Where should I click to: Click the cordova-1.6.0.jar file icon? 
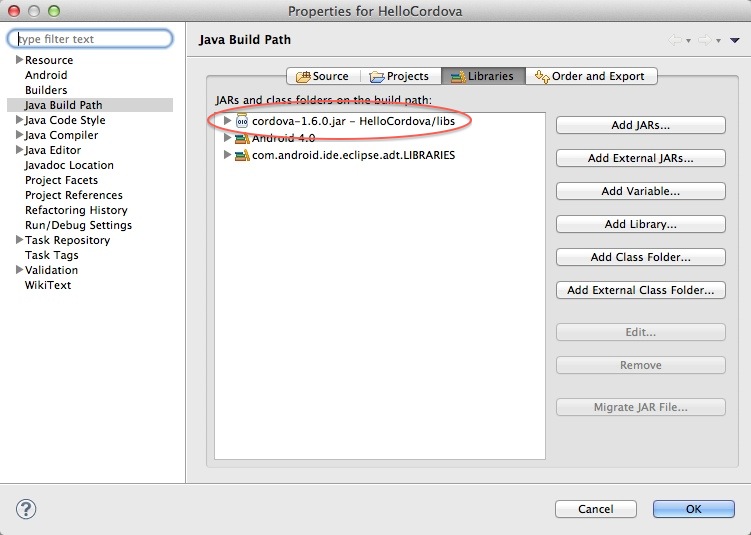tap(242, 121)
